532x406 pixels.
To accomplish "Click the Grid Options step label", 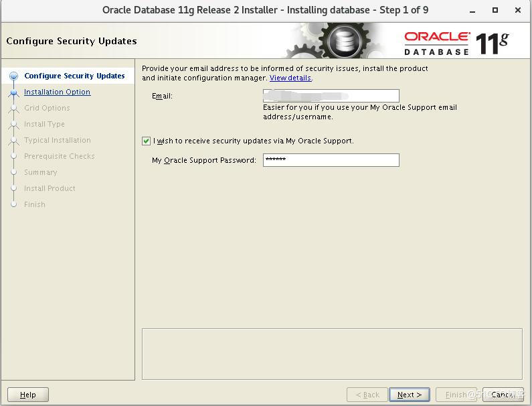I will click(47, 108).
